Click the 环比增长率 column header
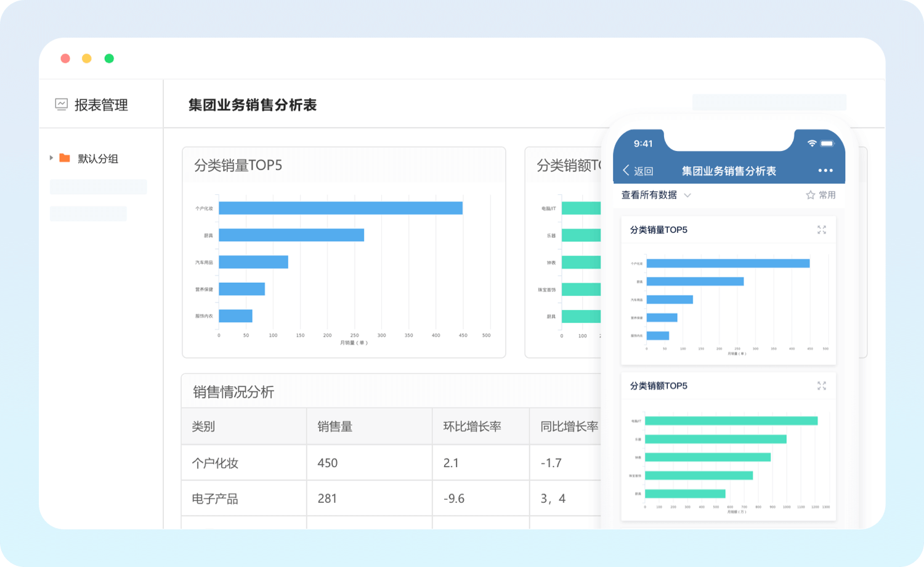Image resolution: width=924 pixels, height=567 pixels. (x=472, y=426)
